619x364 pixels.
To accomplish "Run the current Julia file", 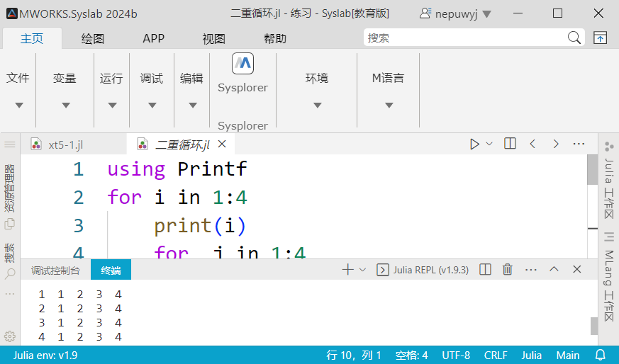I will coord(474,144).
